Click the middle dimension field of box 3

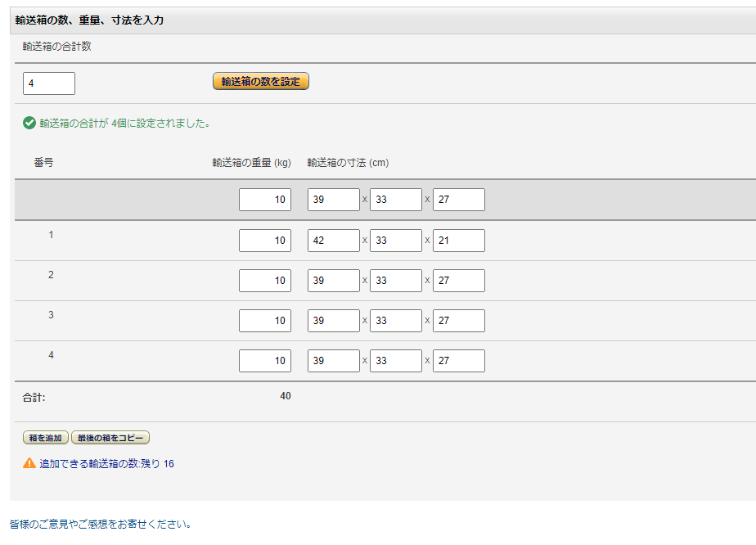pos(396,321)
